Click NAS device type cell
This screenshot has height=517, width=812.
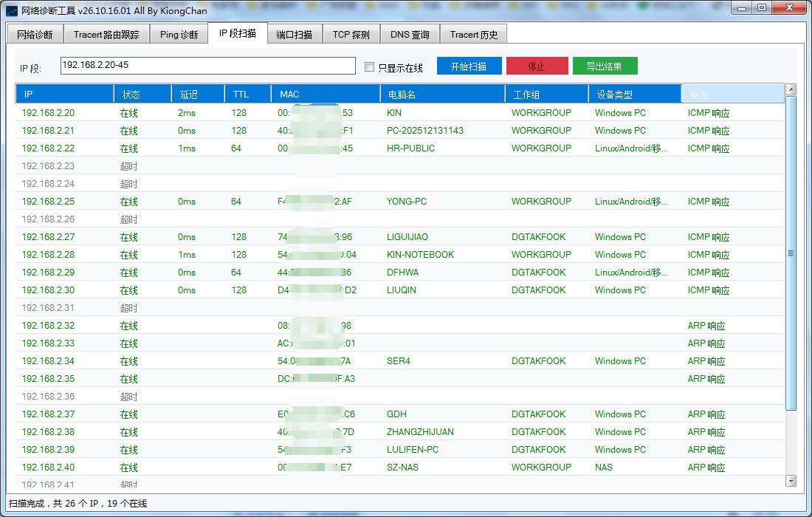(603, 468)
